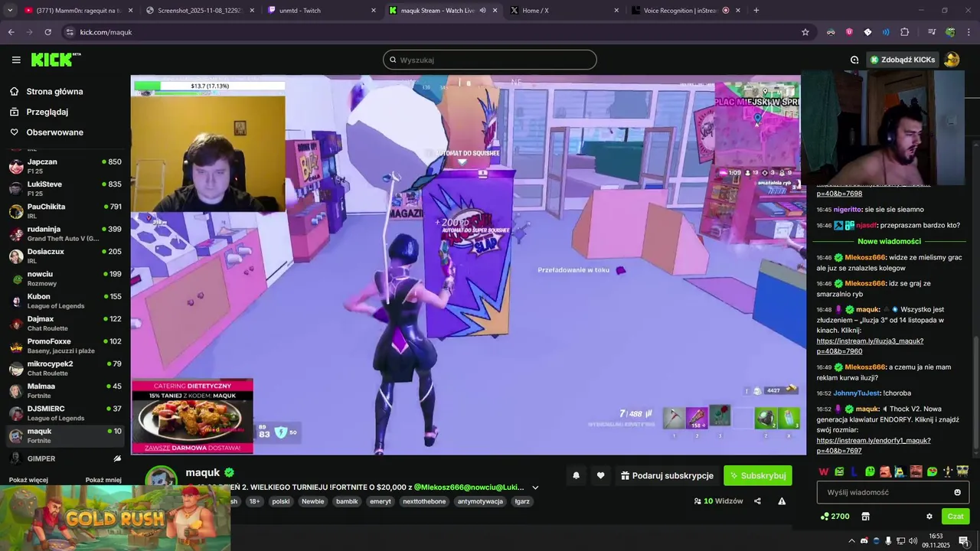Open LukiSteve channel in sidebar

tap(65, 188)
